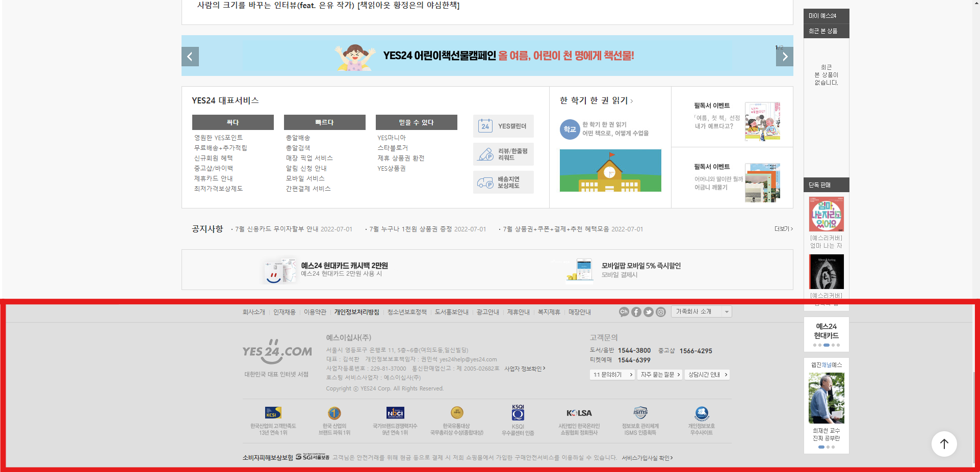Click the school building illustration thumbnail
This screenshot has height=472, width=980.
tap(610, 170)
